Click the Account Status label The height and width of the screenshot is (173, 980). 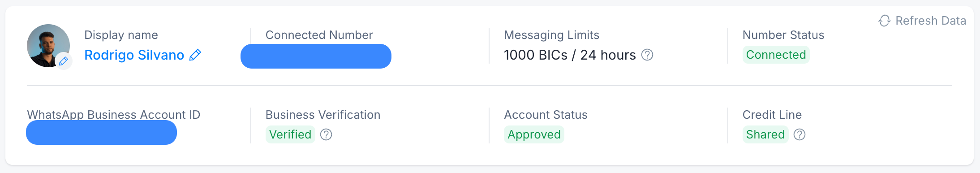tap(546, 115)
